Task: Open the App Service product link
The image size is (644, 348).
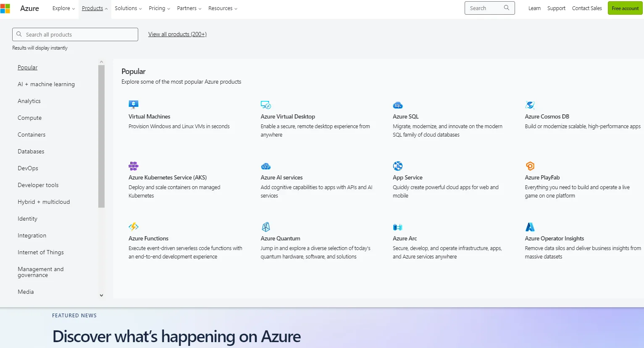Action: (407, 177)
